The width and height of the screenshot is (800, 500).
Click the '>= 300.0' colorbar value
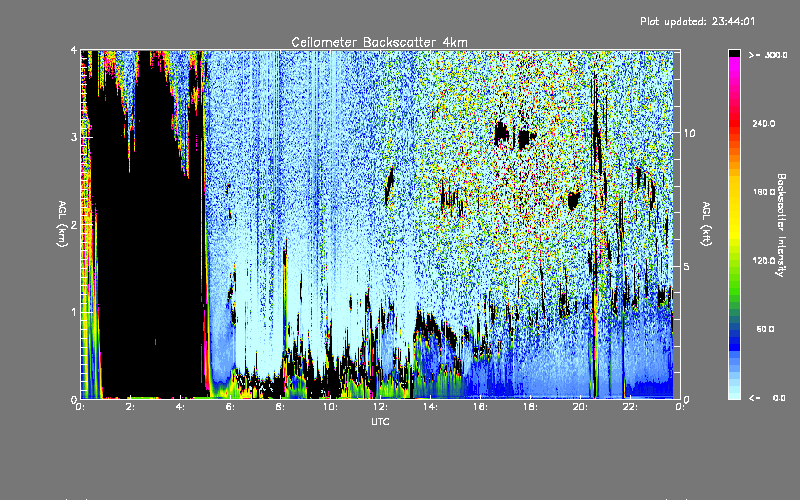coord(767,55)
